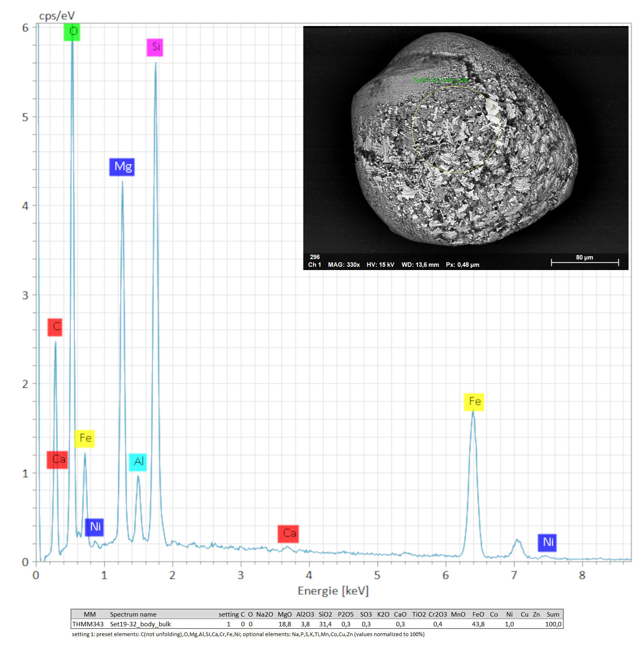Select the red C peak label

click(55, 327)
